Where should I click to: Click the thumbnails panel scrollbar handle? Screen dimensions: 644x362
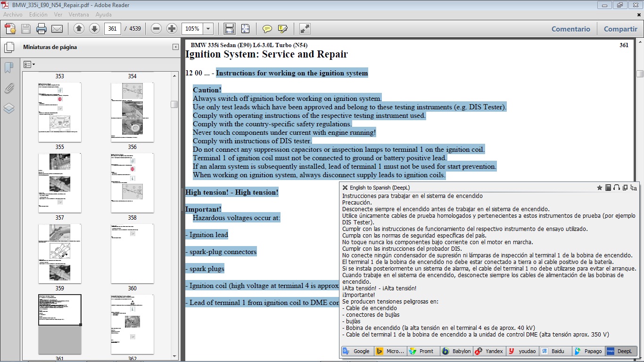point(174,104)
